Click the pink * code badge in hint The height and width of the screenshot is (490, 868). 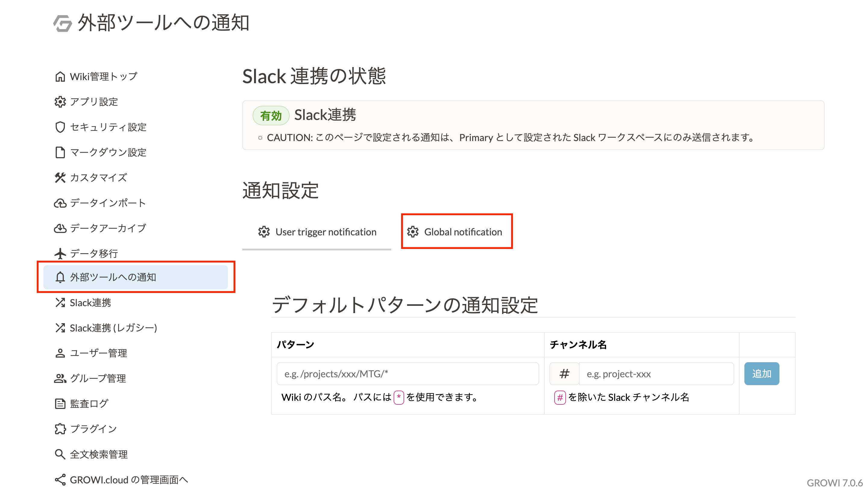399,397
